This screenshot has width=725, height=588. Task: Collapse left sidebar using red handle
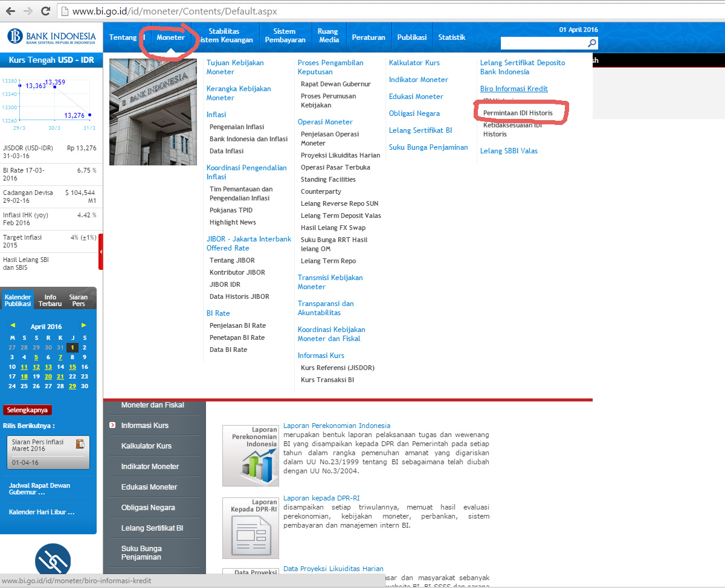point(100,251)
